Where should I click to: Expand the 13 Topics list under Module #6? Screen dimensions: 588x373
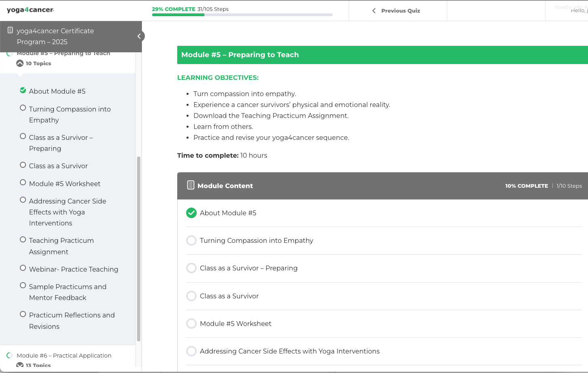pyautogui.click(x=20, y=365)
